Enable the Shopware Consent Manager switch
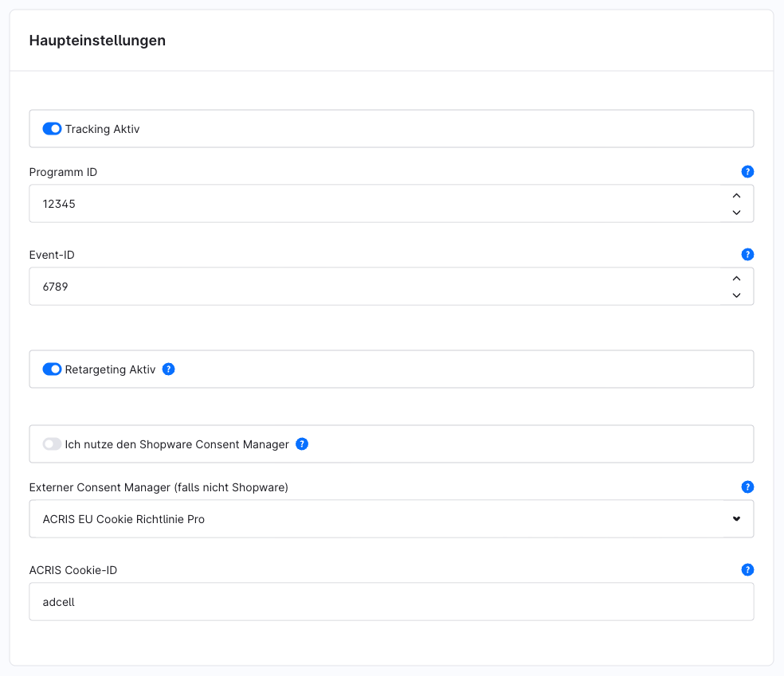784x676 pixels. [x=52, y=444]
